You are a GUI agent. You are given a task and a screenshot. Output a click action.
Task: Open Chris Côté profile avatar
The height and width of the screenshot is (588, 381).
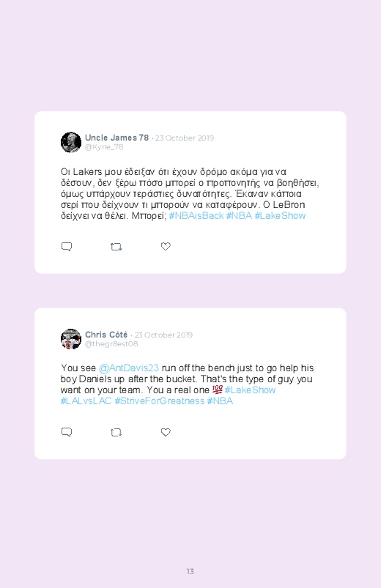click(71, 339)
